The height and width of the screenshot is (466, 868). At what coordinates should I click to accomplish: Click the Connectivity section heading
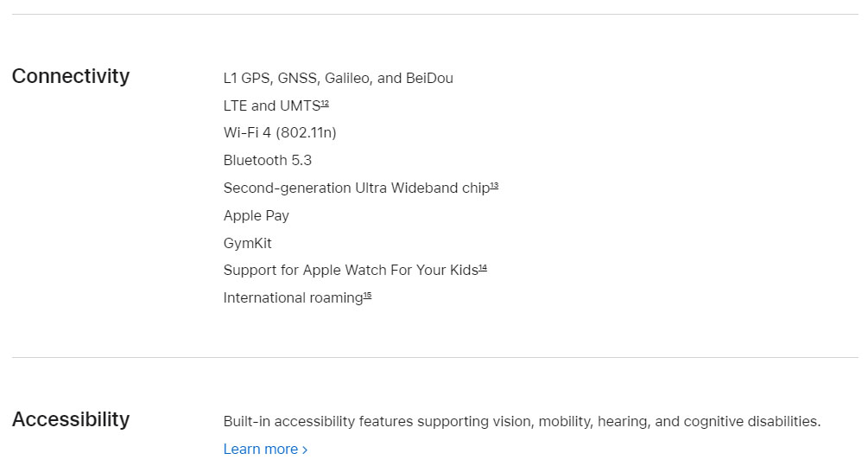point(71,76)
